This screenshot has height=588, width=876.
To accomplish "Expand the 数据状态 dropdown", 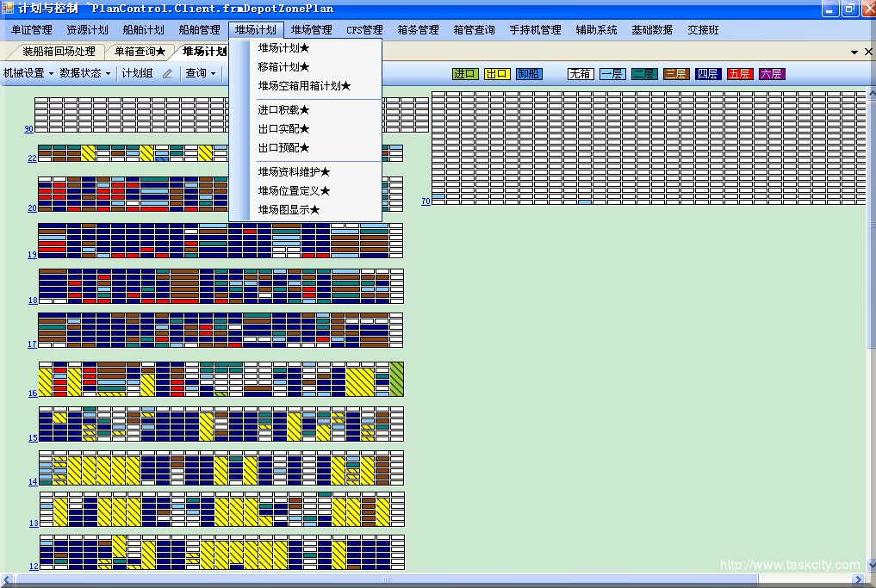I will pyautogui.click(x=85, y=74).
